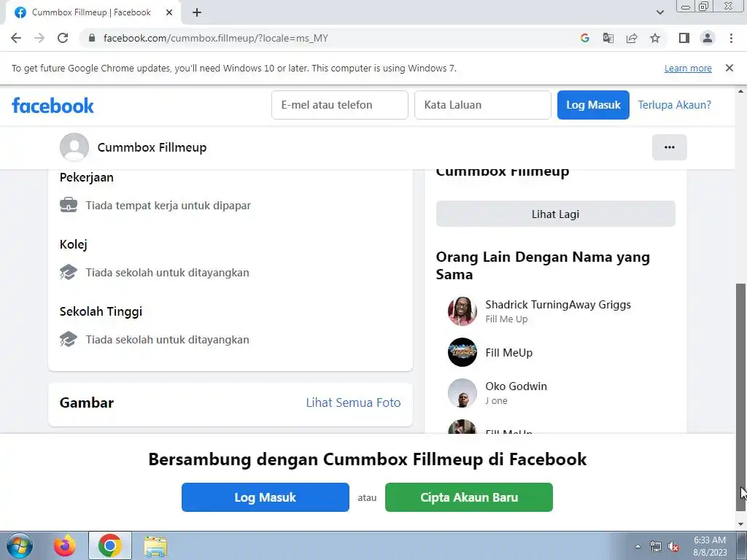
Task: Open the taskbar clock and date
Action: tap(710, 546)
